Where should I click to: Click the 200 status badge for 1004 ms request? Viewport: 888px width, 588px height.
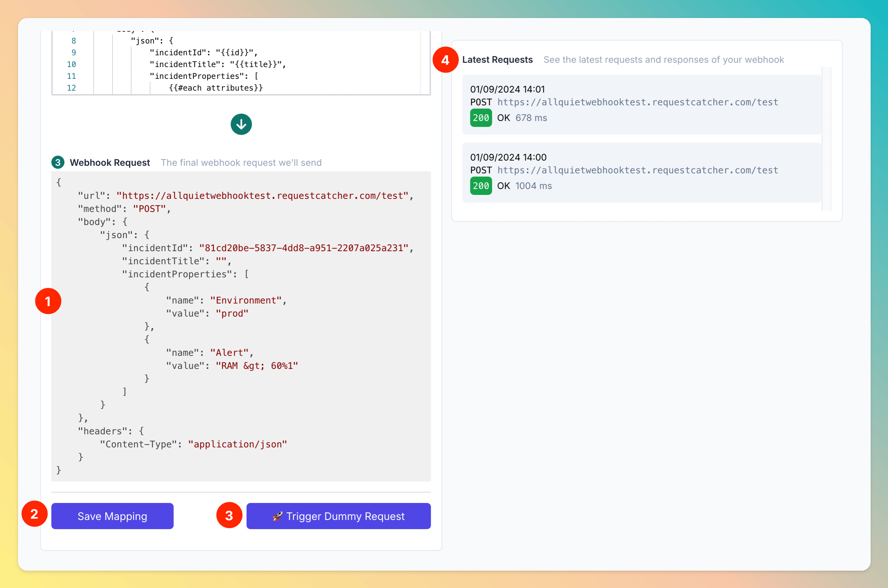point(480,186)
